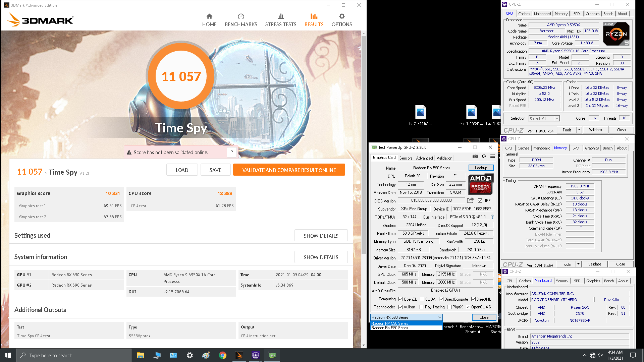
Task: Show hidden tray icons
Action: (585, 355)
